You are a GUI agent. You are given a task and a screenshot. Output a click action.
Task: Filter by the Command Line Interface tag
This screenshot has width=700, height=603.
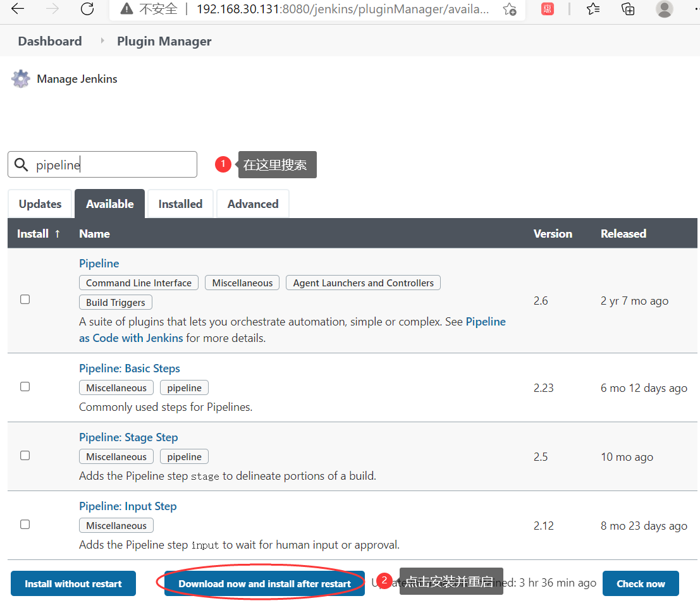coord(139,283)
